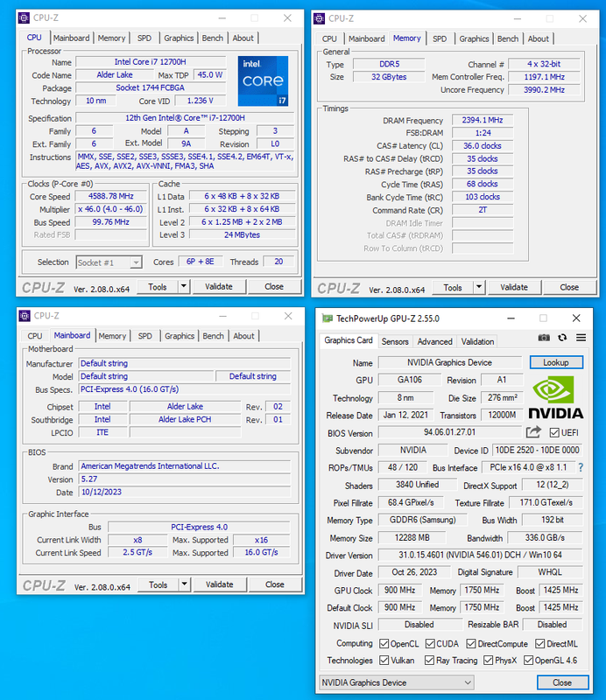Open Graphics tab in the Mainboard window
Viewport: 606px width, 700px height.
coord(180,336)
